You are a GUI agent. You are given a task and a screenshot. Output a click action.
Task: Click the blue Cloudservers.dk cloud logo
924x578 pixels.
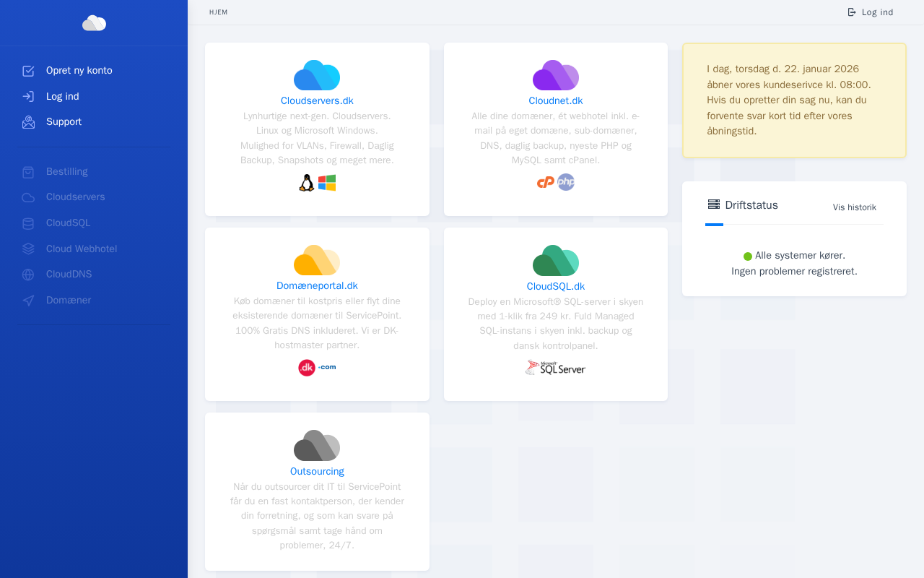tap(317, 75)
